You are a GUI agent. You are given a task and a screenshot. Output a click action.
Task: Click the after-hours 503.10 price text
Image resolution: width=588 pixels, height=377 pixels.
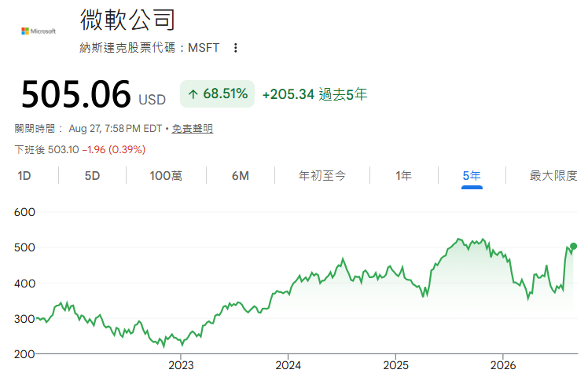coord(64,149)
